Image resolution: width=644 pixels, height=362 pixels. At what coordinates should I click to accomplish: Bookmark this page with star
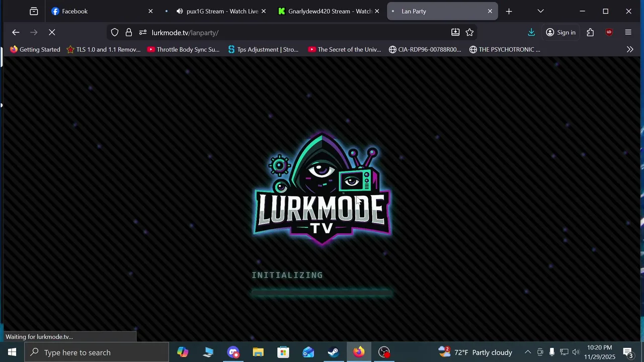tap(469, 32)
